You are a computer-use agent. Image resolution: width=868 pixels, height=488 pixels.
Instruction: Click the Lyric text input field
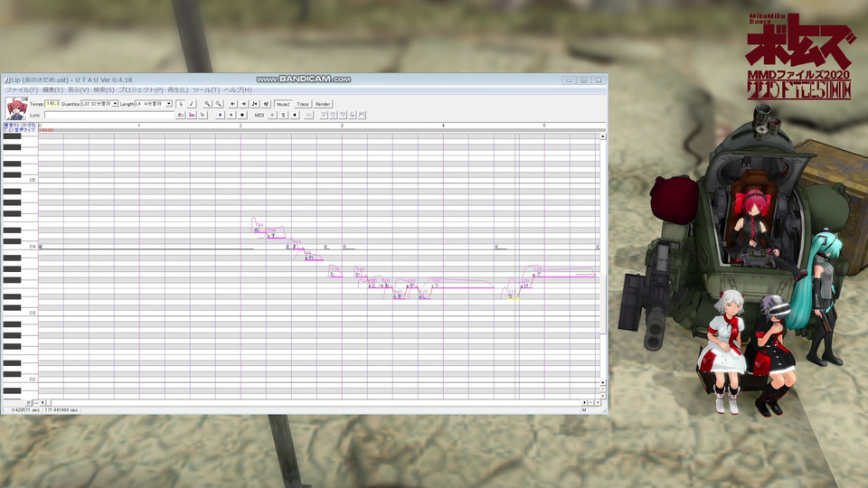click(x=109, y=115)
